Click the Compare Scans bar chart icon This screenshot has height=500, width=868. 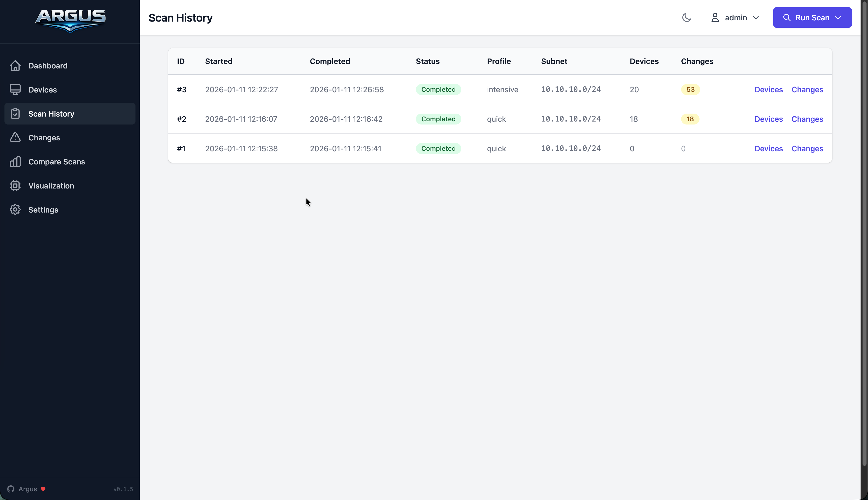click(15, 161)
